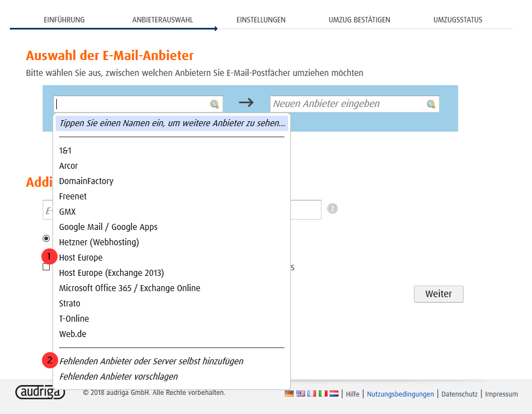Open the Datenschutz link
Screen dimensions: 532x414
point(459,394)
